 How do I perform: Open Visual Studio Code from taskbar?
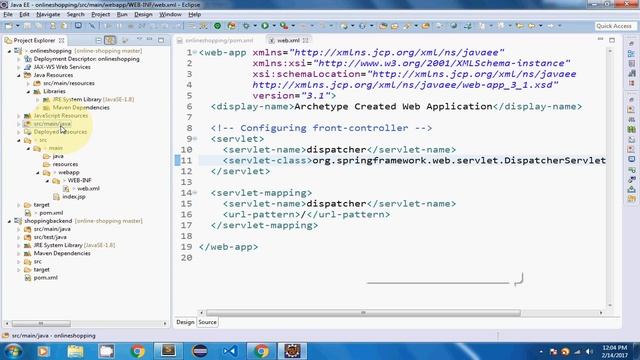pyautogui.click(x=231, y=351)
